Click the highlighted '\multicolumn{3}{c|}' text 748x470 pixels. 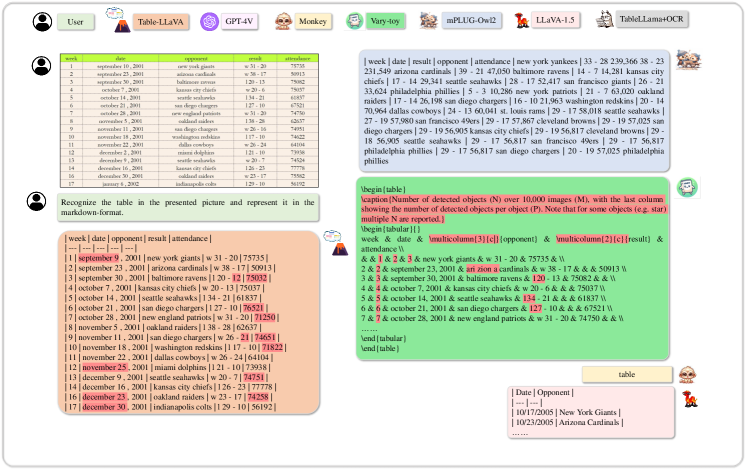click(x=464, y=239)
